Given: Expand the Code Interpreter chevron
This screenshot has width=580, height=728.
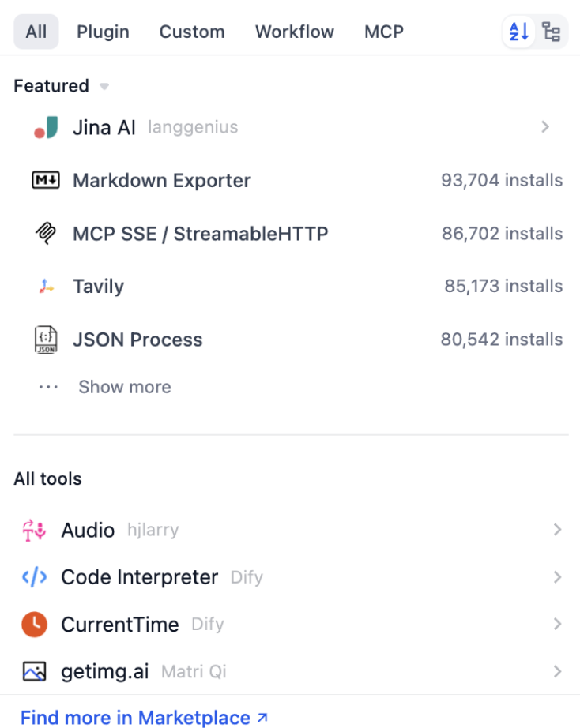Looking at the screenshot, I should click(557, 577).
